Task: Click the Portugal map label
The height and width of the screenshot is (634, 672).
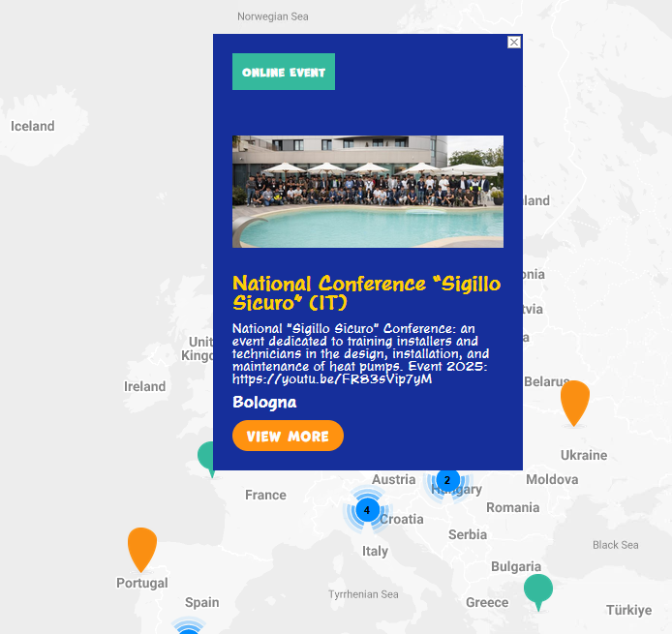Action: coord(142,583)
